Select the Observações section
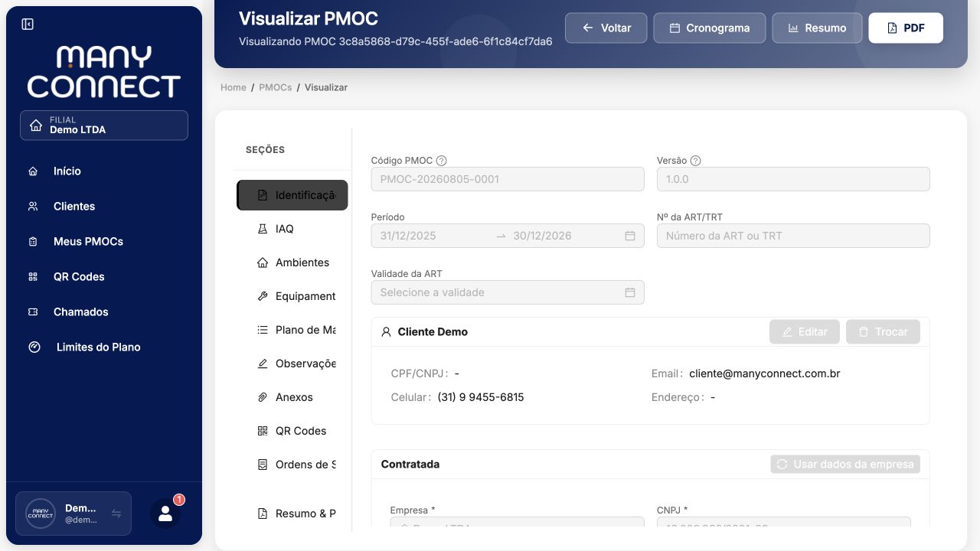Viewport: 980px width, 551px height. (x=292, y=364)
